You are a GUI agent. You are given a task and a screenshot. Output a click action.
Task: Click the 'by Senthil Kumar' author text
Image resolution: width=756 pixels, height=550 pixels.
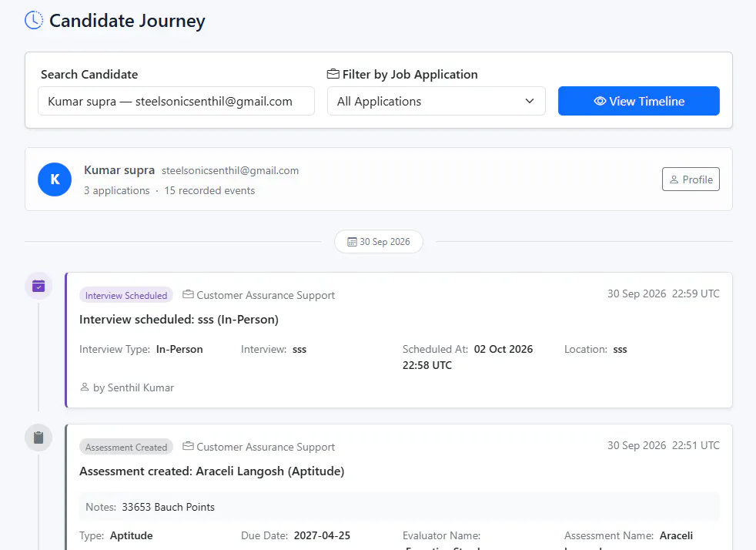pyautogui.click(x=133, y=388)
